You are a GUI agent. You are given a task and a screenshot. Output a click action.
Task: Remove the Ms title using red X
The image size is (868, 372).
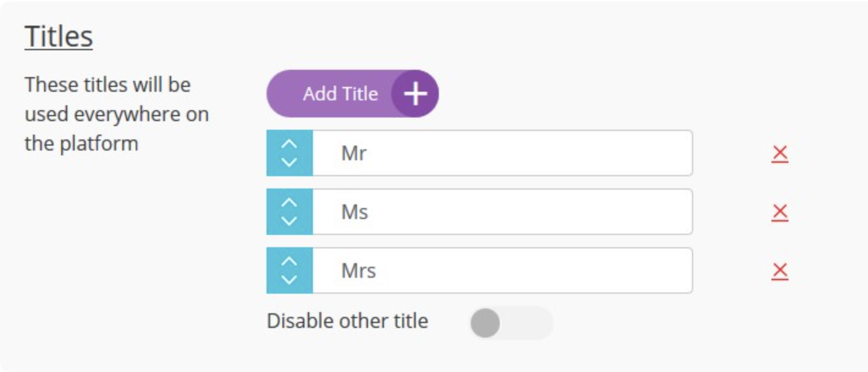(x=779, y=213)
